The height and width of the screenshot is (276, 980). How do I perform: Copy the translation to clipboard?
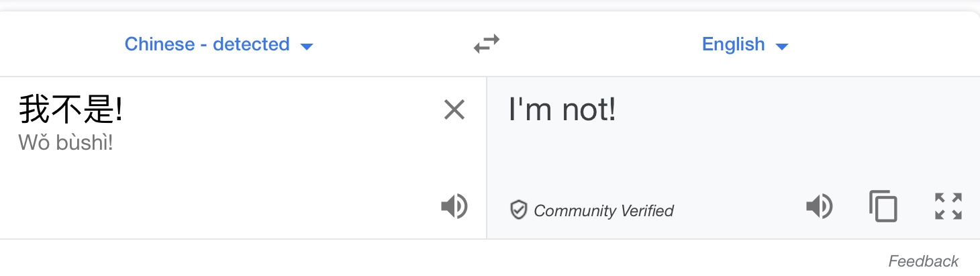tap(883, 206)
